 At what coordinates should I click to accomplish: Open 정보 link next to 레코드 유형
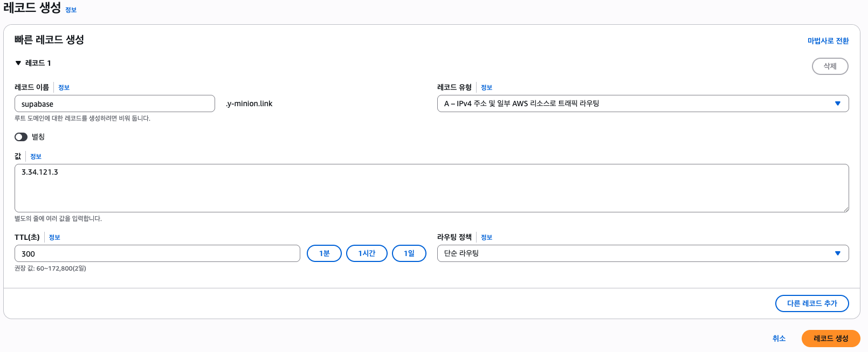[486, 87]
